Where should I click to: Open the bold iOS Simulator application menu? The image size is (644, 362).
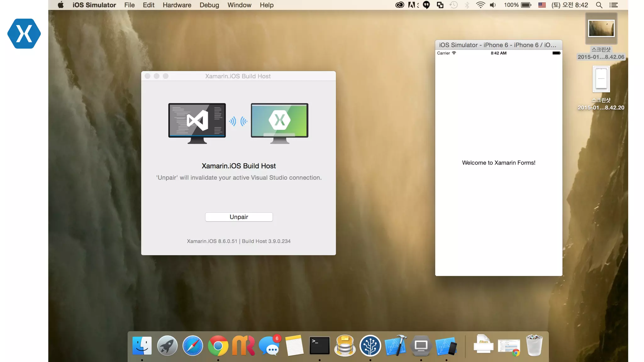pos(94,5)
